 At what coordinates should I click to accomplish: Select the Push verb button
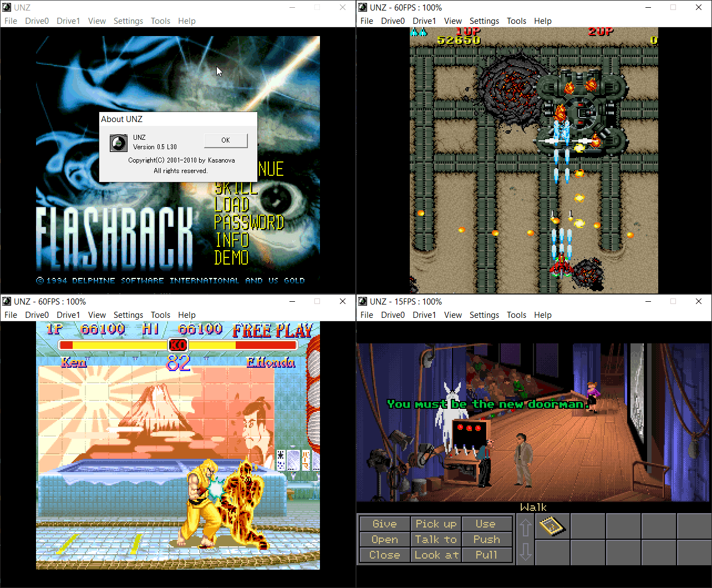(486, 539)
